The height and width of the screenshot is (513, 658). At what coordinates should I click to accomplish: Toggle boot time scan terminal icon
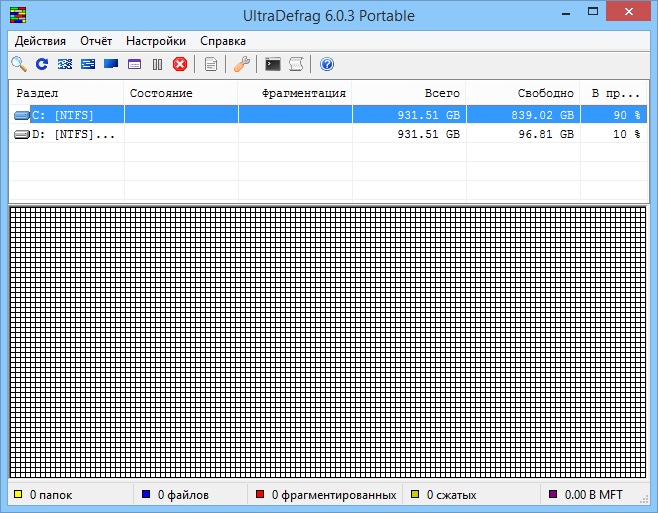273,64
